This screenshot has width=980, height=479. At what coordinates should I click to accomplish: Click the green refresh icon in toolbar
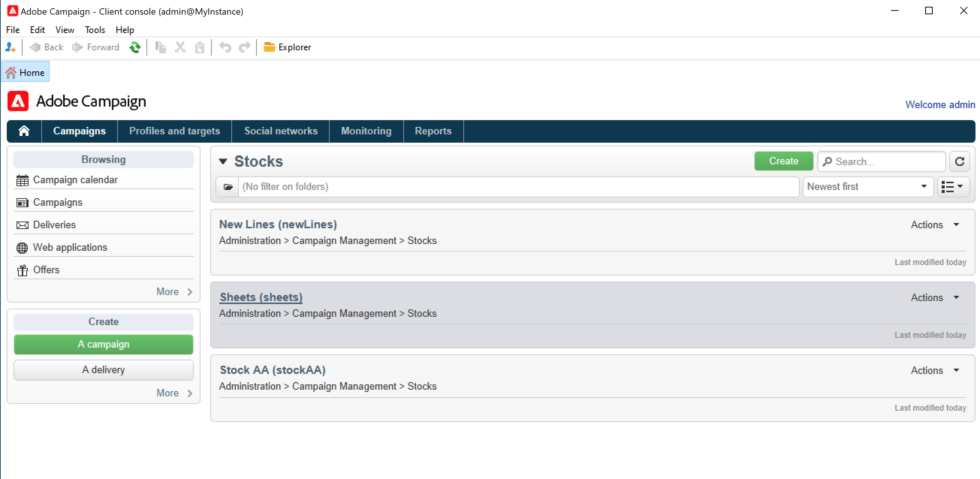(x=135, y=47)
